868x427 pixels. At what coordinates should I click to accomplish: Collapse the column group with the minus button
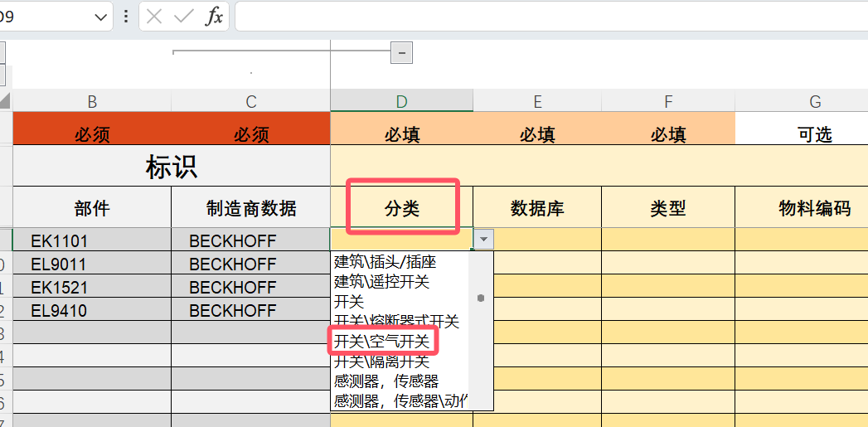[x=402, y=53]
